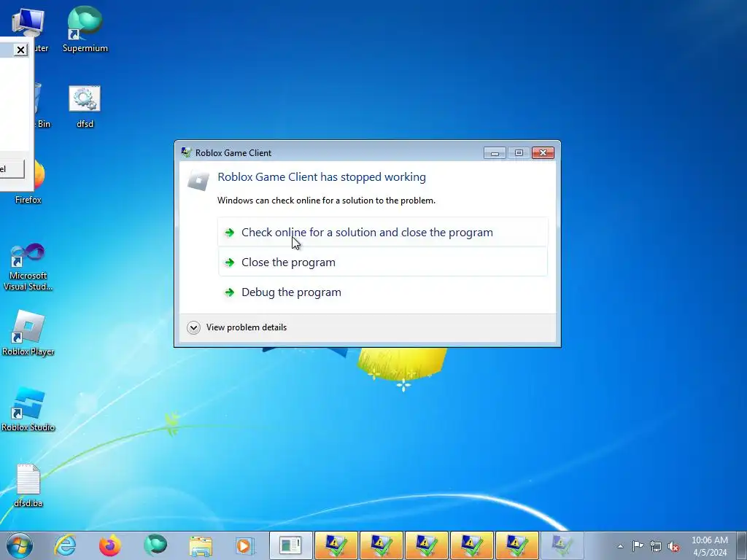This screenshot has height=560, width=747.
Task: Switch to the faded last taskbar item
Action: click(x=562, y=545)
